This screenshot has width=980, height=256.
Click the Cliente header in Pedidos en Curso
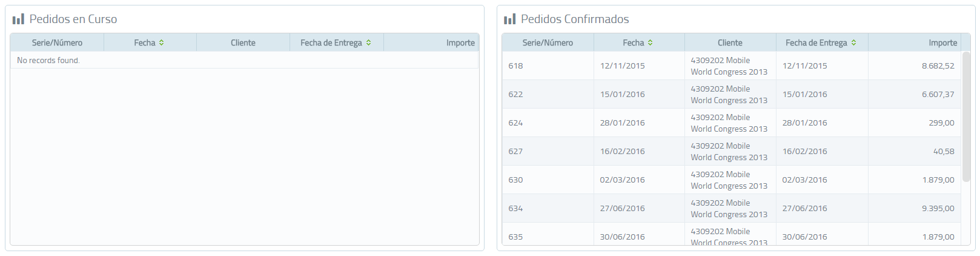pos(243,42)
